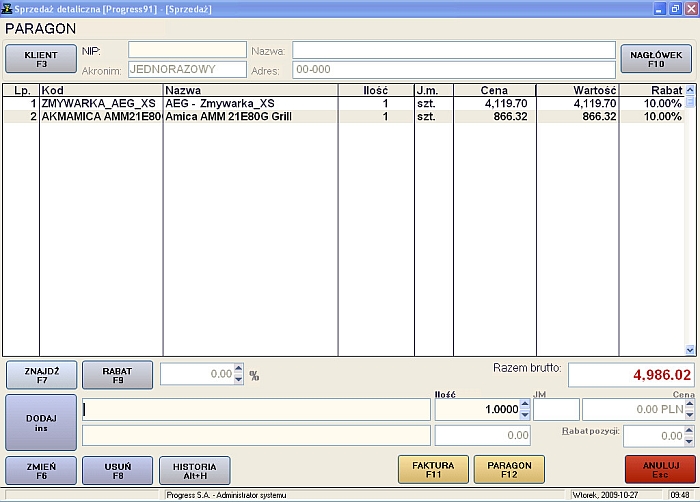Image resolution: width=700 pixels, height=502 pixels.
Task: Click the application icon in title bar
Action: click(x=7, y=8)
